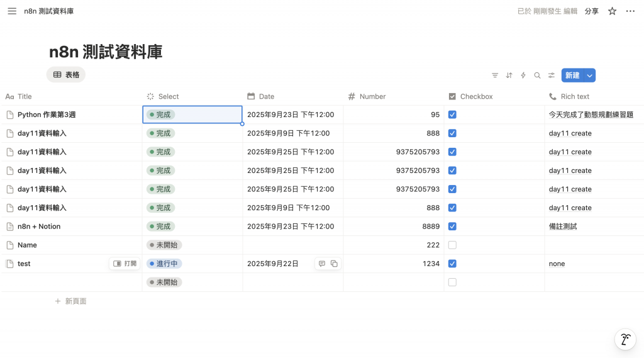The width and height of the screenshot is (644, 358).
Task: Click empty title cell in the last row
Action: (72, 282)
